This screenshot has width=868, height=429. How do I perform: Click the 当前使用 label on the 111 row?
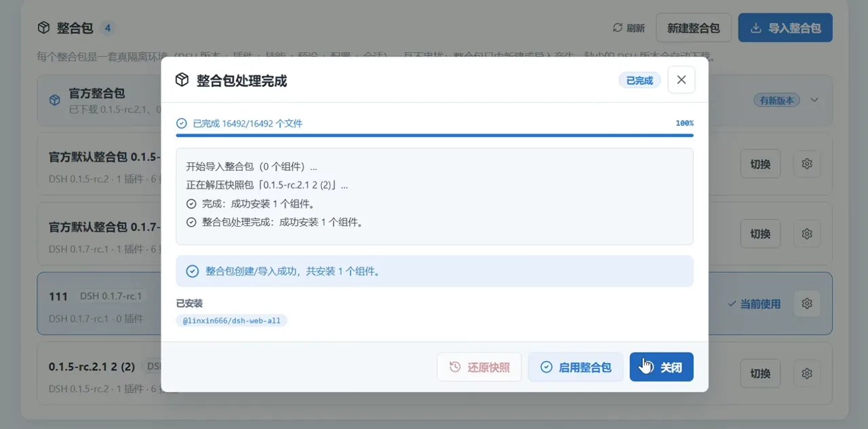point(754,303)
